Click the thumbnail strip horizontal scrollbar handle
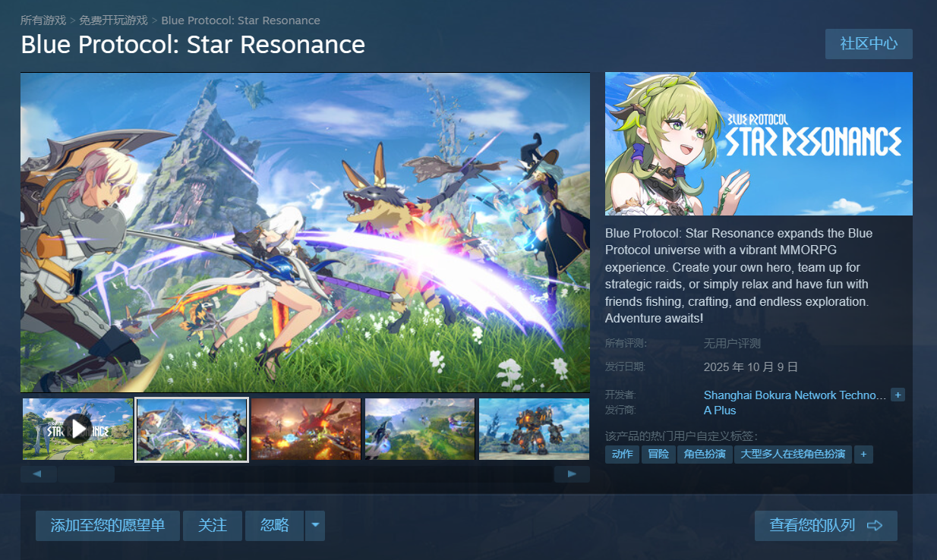Screen dimensions: 937x560 [x=86, y=474]
